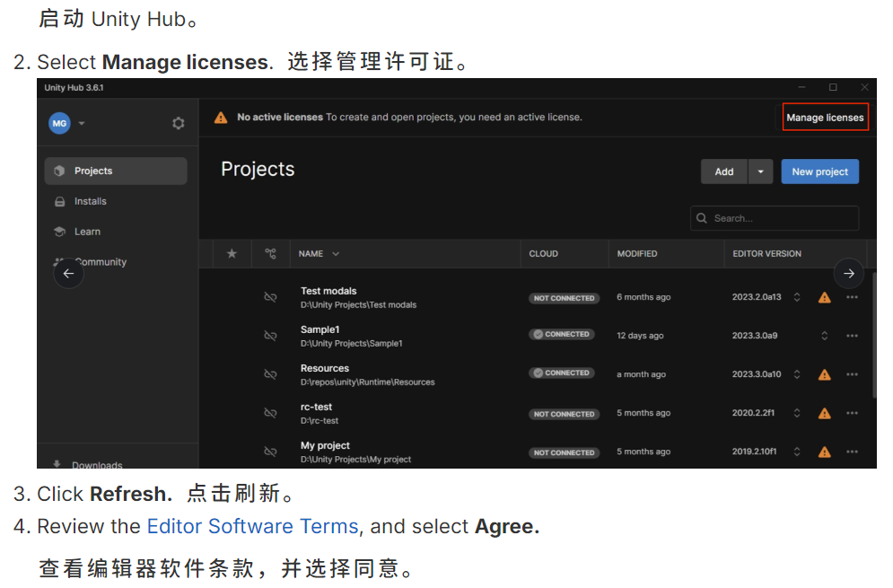Viewport: 893px width, 588px height.
Task: Change editor version selector for Test modals
Action: click(x=797, y=297)
